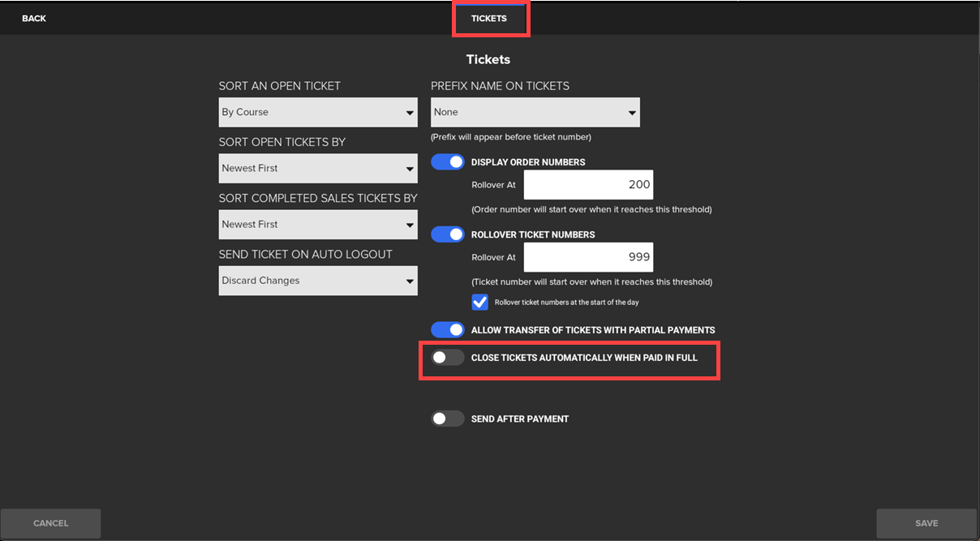Expand the Sort Open Tickets By dropdown

(317, 169)
